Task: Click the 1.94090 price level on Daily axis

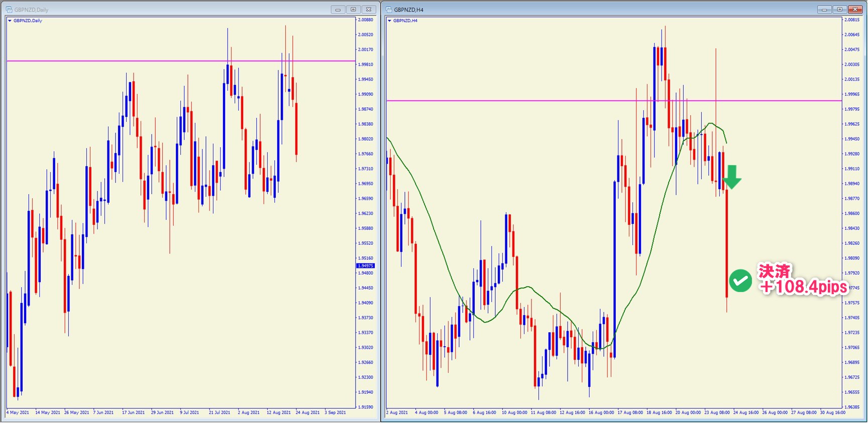Action: click(x=366, y=303)
